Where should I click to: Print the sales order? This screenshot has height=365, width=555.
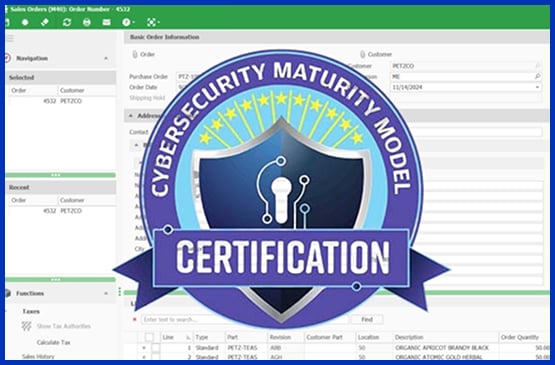[x=87, y=22]
